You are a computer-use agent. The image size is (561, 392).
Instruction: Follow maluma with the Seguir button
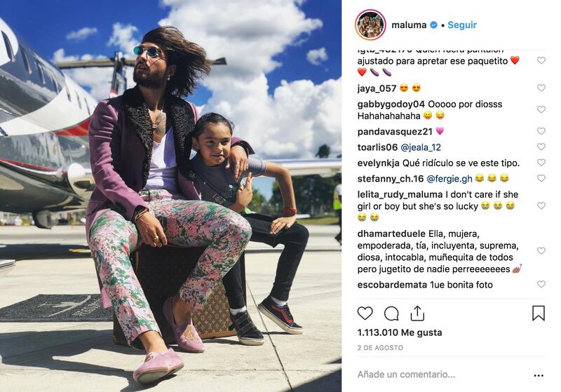[x=462, y=25]
